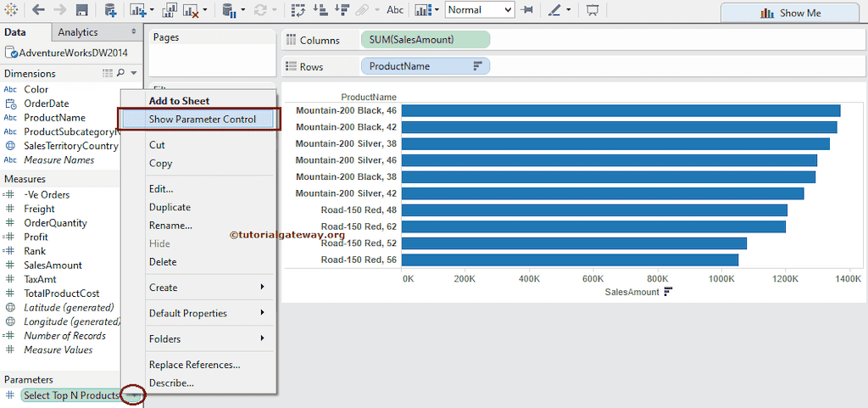Select Duplicate in the context menu
The width and height of the screenshot is (868, 408).
point(170,207)
